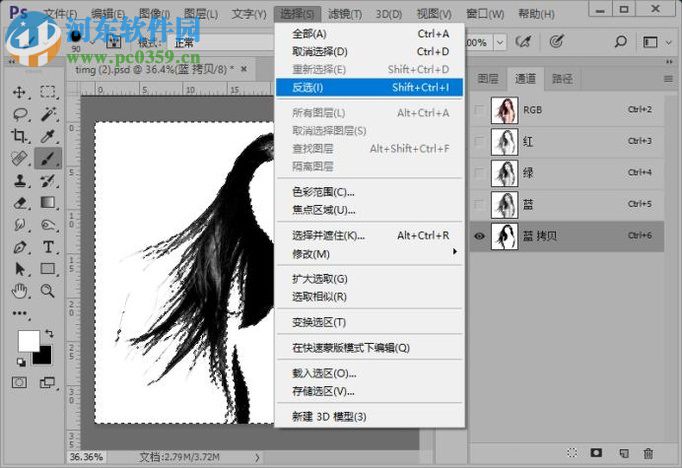Select the Blur tool
682x468 pixels.
tap(19, 225)
